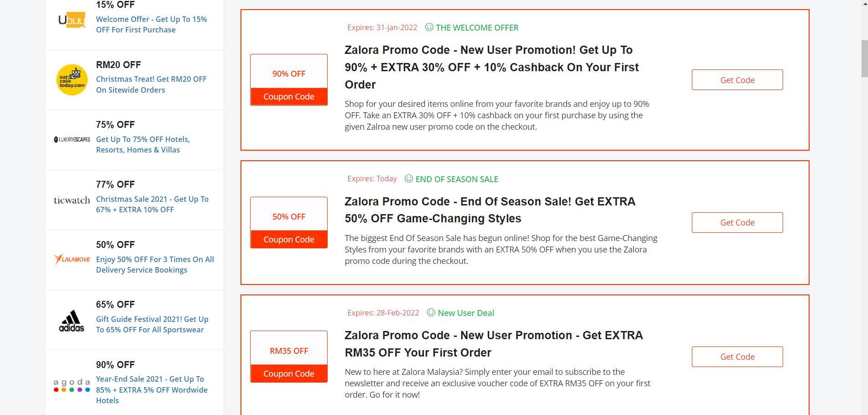Open Get Up To 75% OFF Hotels link
The image size is (868, 415).
pyautogui.click(x=143, y=144)
